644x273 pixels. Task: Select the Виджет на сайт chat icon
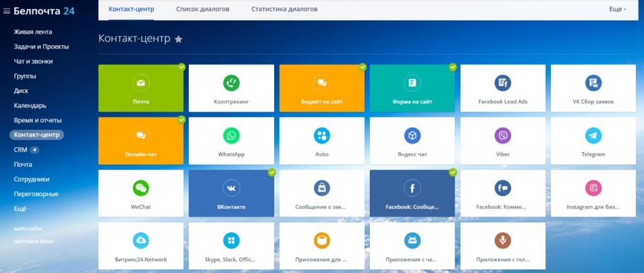[x=321, y=83]
